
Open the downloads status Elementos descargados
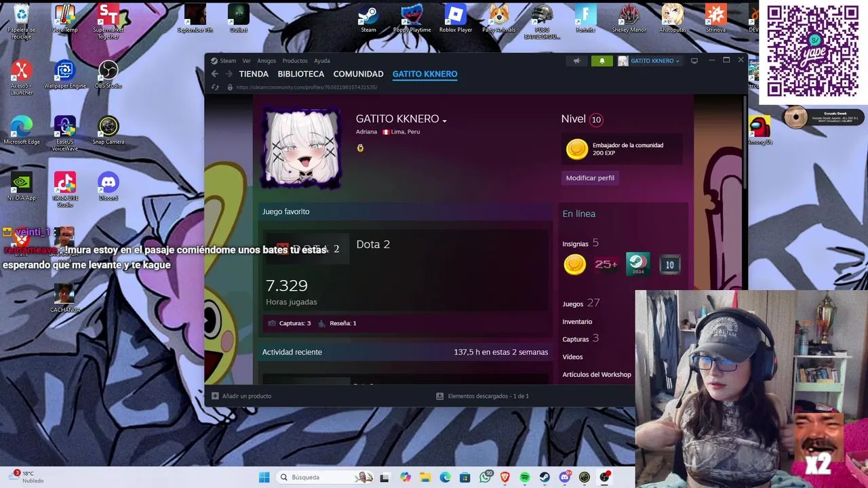[482, 396]
